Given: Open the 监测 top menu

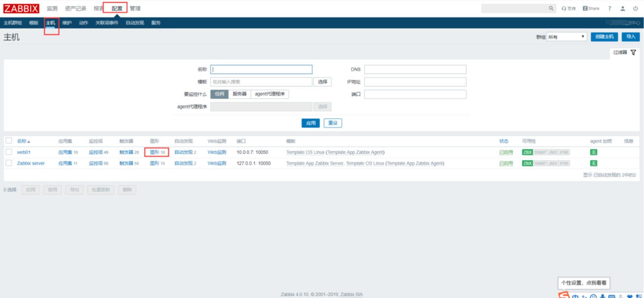Looking at the screenshot, I should 52,9.
